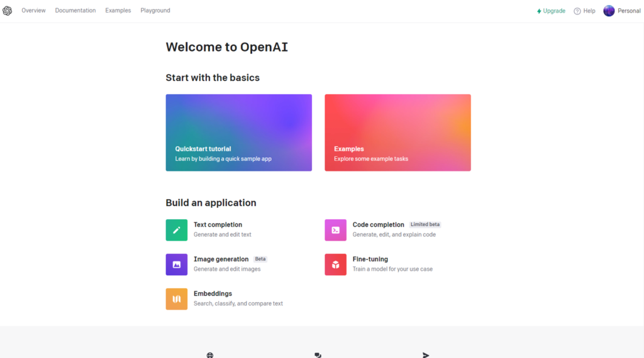Open the pink Code completion terminal icon

pyautogui.click(x=336, y=230)
